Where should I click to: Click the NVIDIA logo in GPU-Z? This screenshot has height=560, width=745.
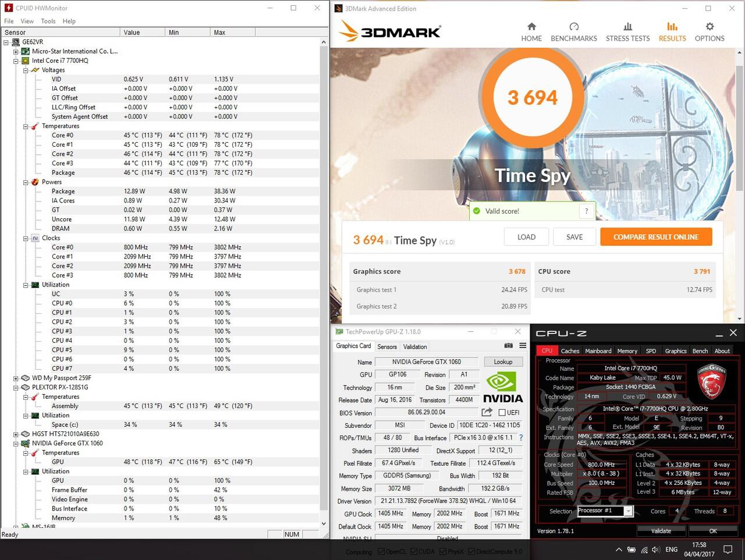click(503, 388)
